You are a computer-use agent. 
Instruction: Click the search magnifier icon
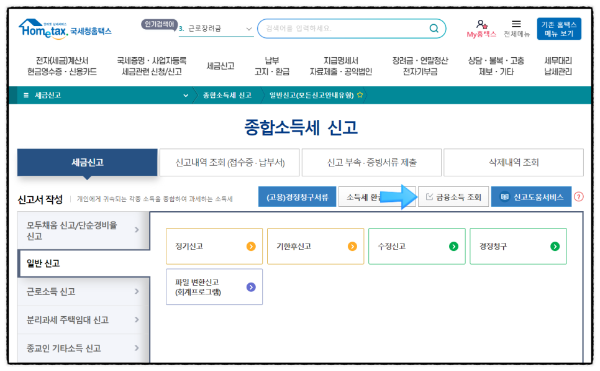tap(434, 28)
